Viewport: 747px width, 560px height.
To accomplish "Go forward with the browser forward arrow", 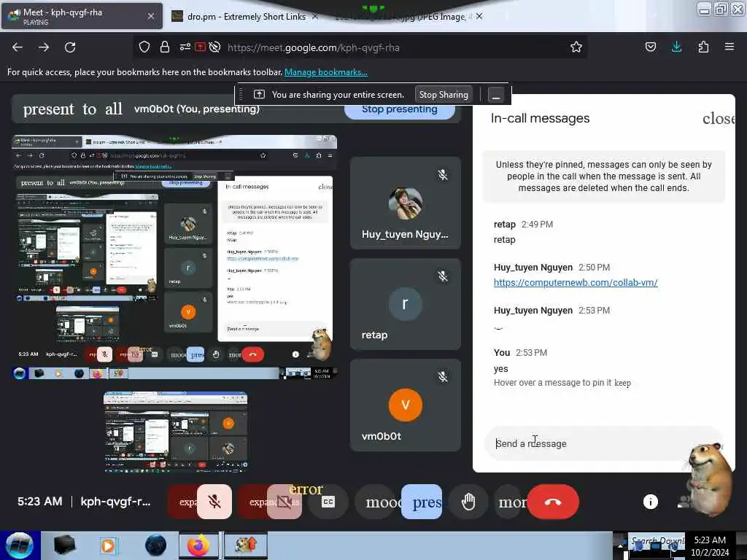I will 43,47.
